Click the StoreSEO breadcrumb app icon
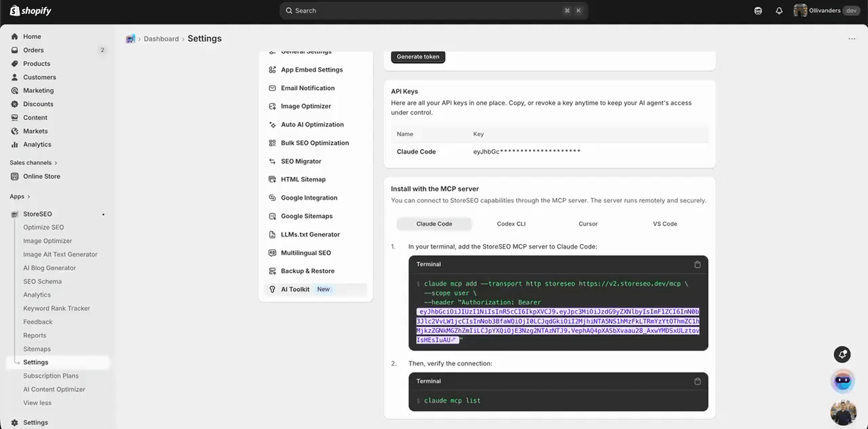 click(x=130, y=39)
